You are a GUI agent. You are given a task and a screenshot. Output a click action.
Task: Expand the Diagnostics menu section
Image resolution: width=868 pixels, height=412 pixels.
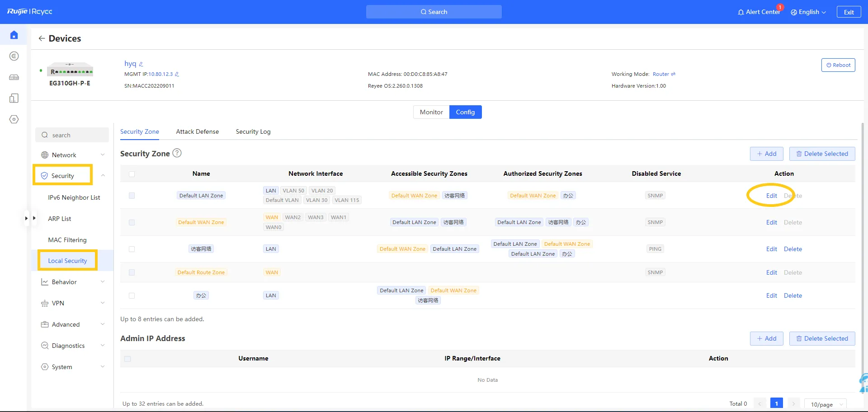[x=103, y=346]
